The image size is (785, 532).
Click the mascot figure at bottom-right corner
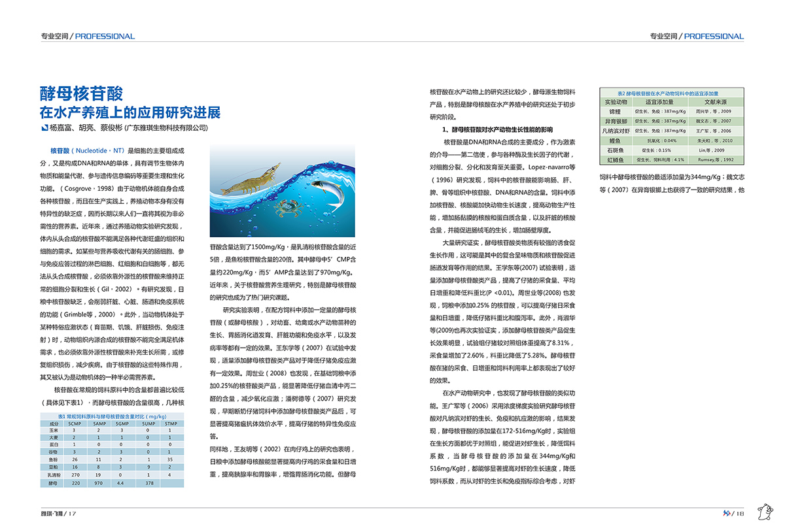coord(764,512)
